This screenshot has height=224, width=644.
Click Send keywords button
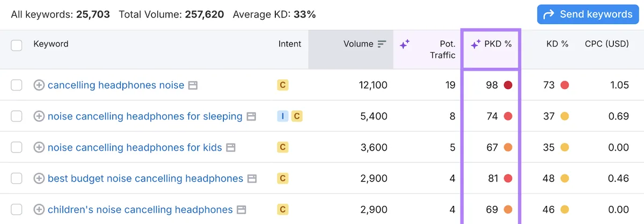pyautogui.click(x=588, y=14)
